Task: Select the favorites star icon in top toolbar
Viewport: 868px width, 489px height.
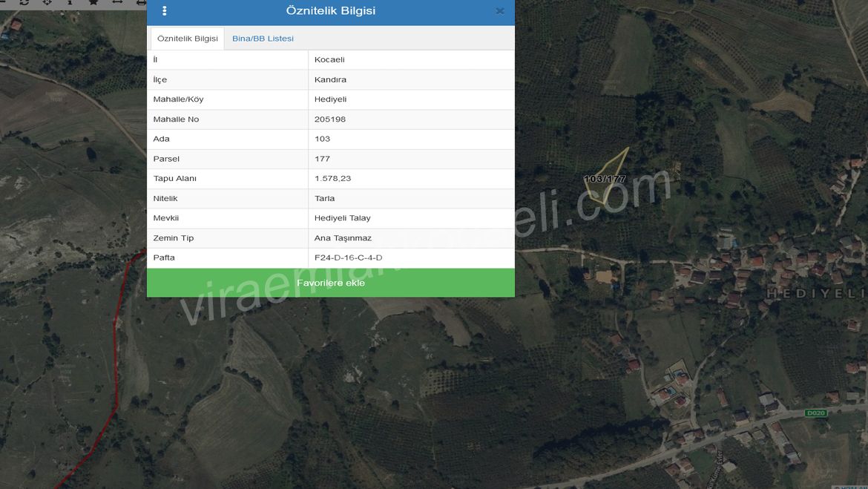Action: click(x=93, y=2)
